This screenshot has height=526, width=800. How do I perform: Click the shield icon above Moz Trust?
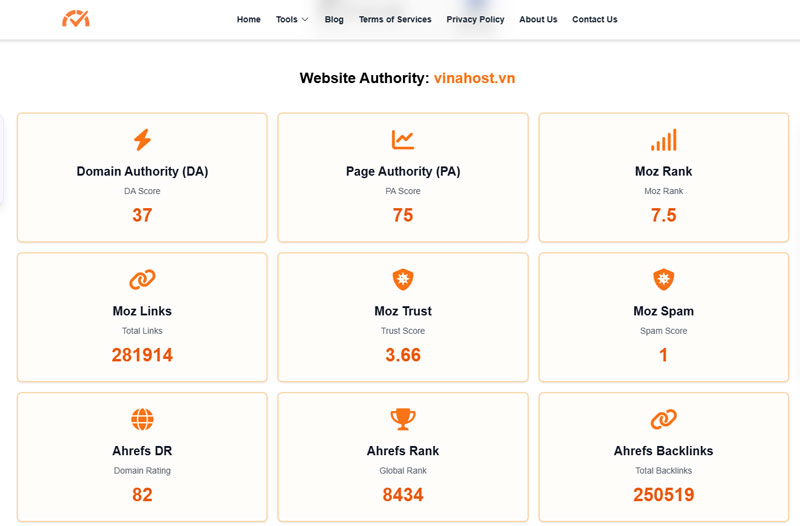(403, 280)
